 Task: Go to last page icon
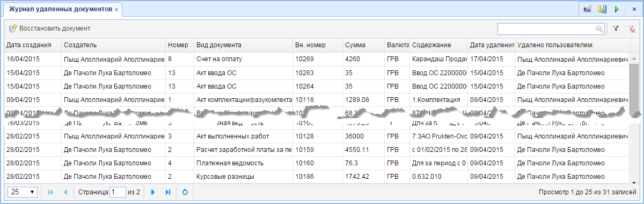point(168,192)
